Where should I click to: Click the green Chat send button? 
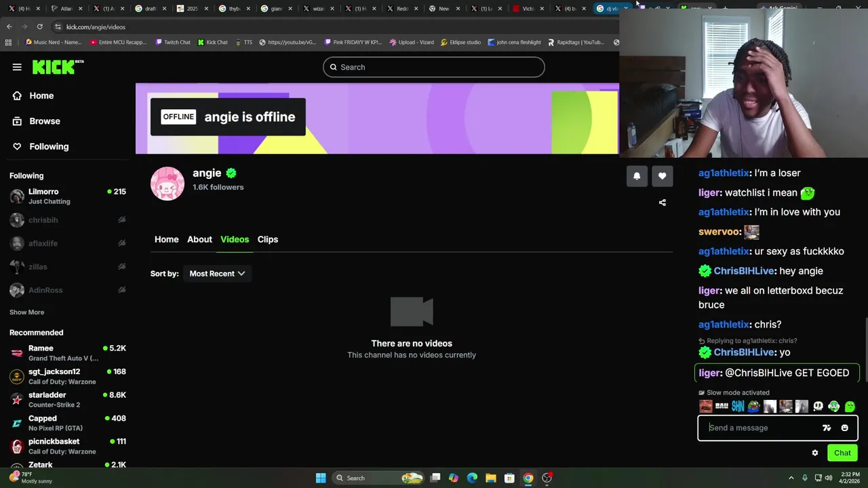click(842, 453)
